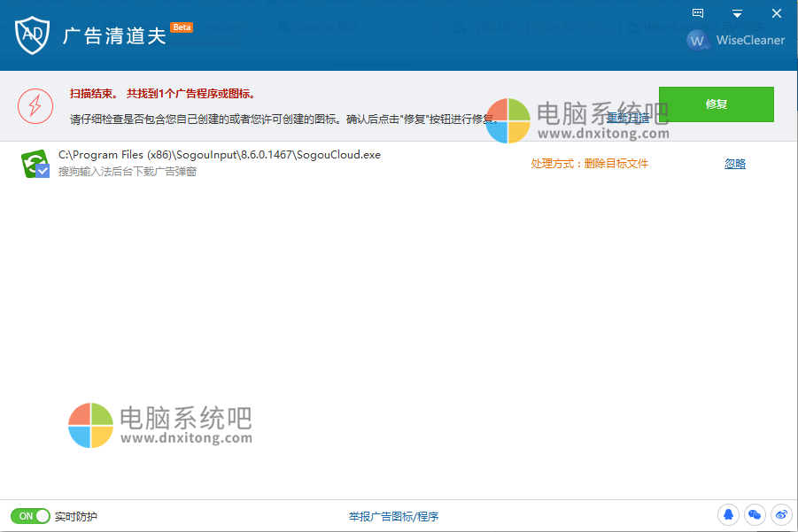Toggle the 实时防护 ON switch
Viewport: 798px width, 532px height.
30,516
